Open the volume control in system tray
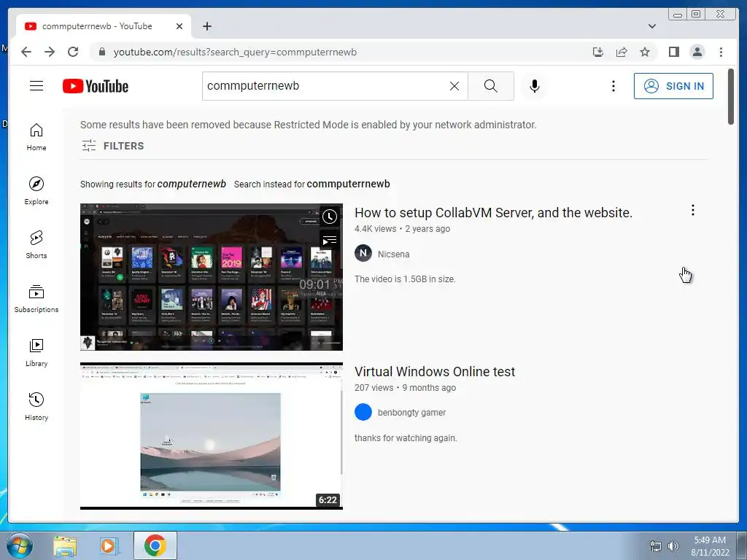 (x=673, y=546)
